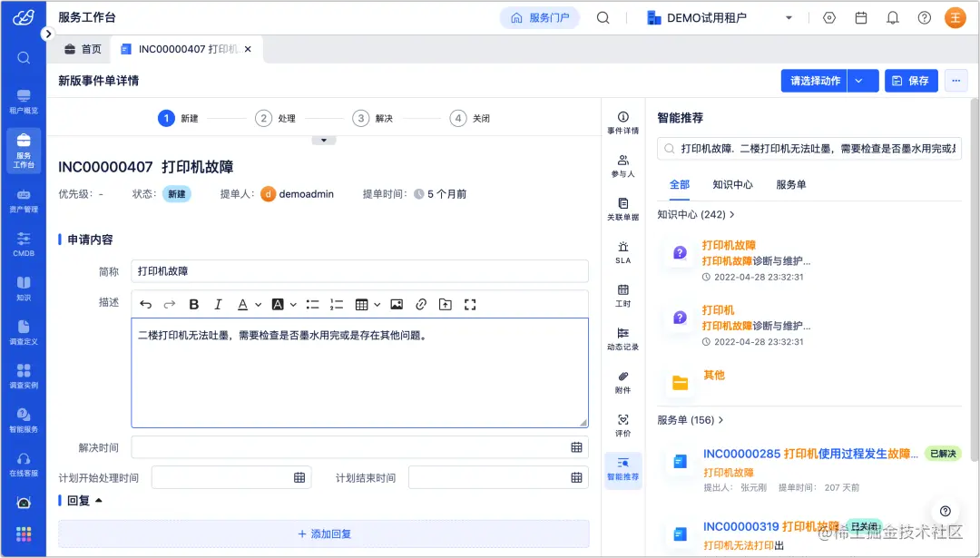Toggle bold formatting in the description
980x558 pixels.
(x=193, y=304)
